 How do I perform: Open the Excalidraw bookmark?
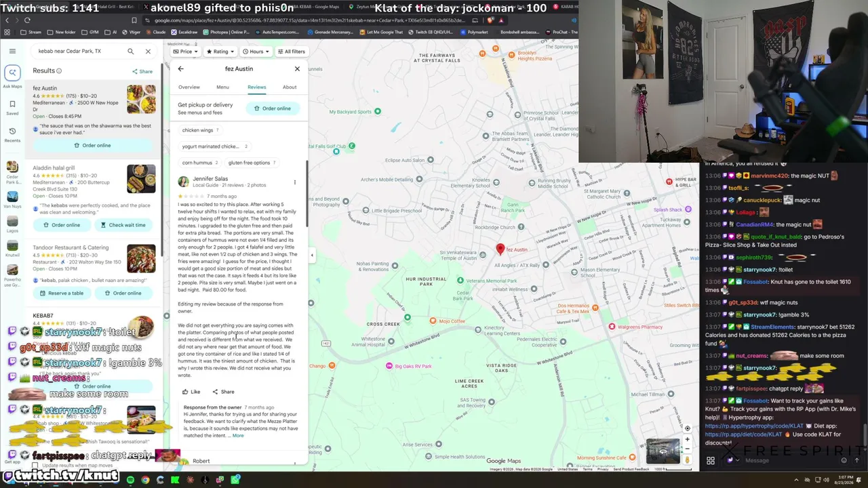pos(184,32)
